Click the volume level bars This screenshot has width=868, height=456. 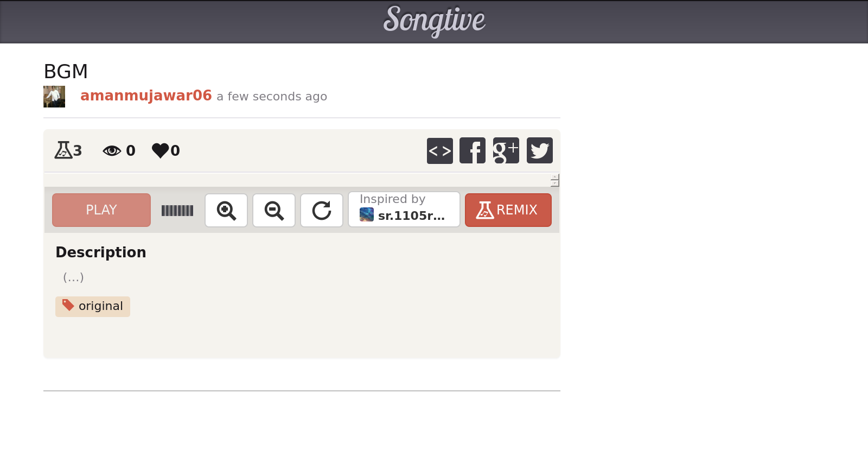177,211
